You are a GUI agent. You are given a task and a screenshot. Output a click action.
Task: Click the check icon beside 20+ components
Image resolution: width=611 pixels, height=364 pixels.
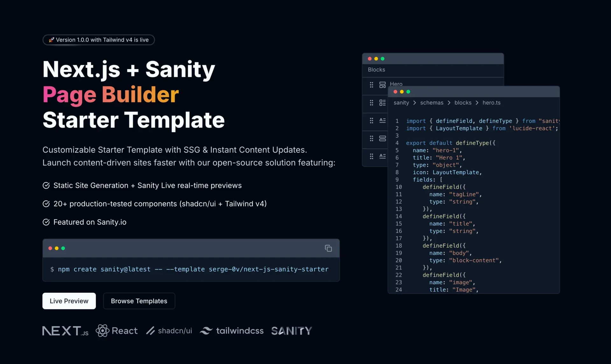[x=46, y=204]
